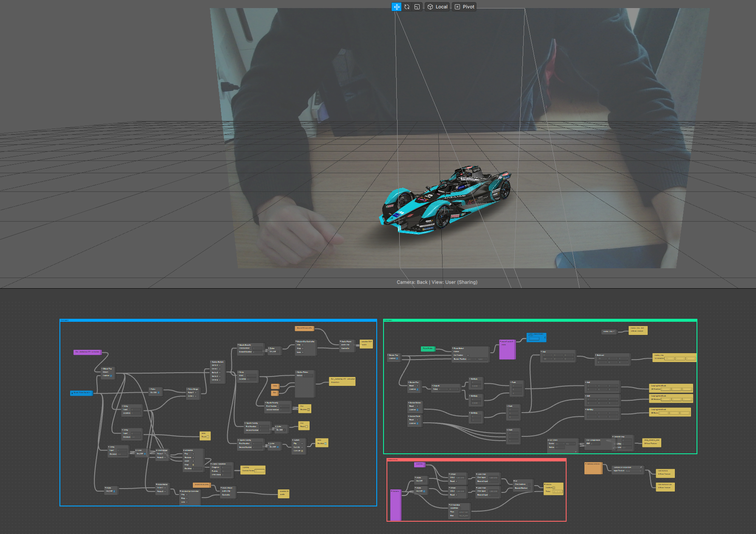Viewport: 756px width, 534px height.
Task: Toggle Enabled checkbox on Screen Pan patch
Action: (x=417, y=389)
